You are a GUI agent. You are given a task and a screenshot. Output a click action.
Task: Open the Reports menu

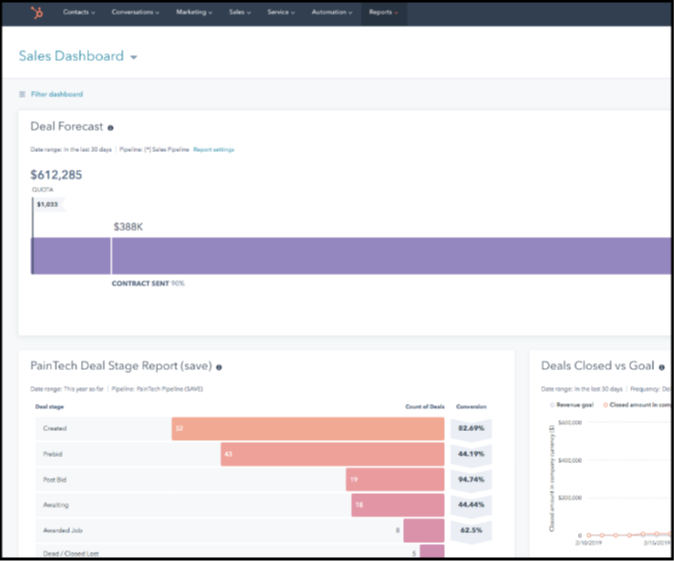tap(383, 13)
